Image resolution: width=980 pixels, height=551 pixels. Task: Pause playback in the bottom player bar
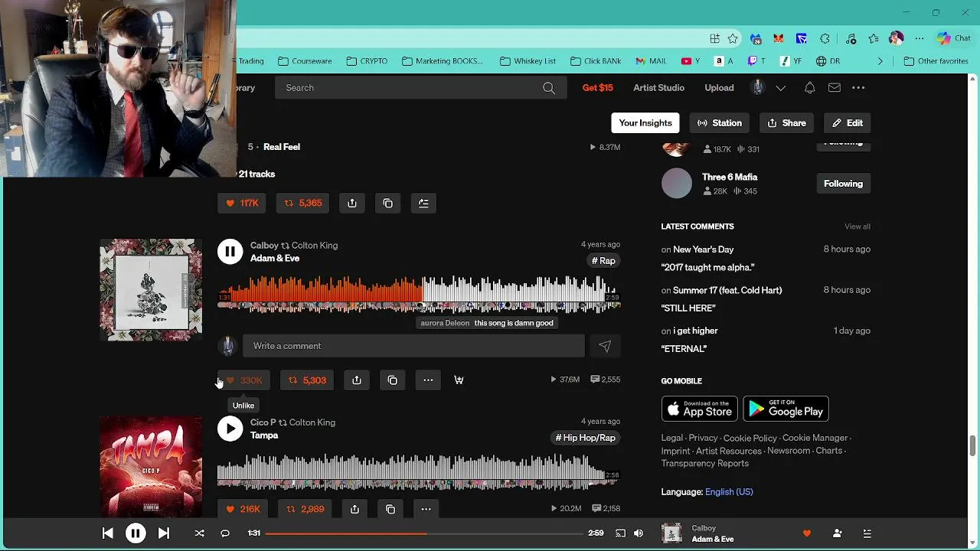pyautogui.click(x=136, y=533)
